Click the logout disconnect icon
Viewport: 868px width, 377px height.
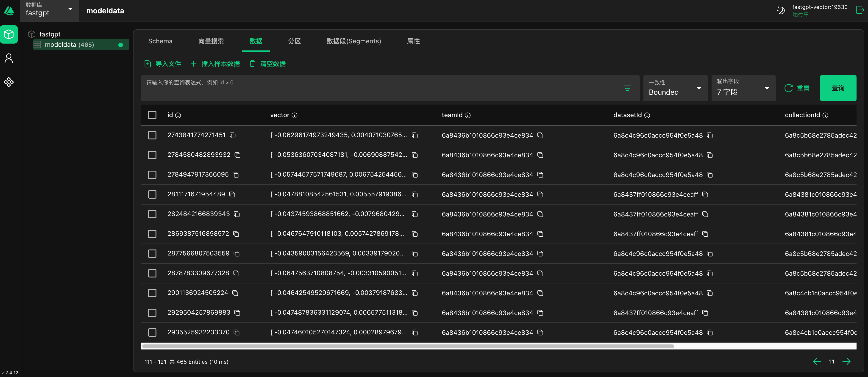[860, 11]
